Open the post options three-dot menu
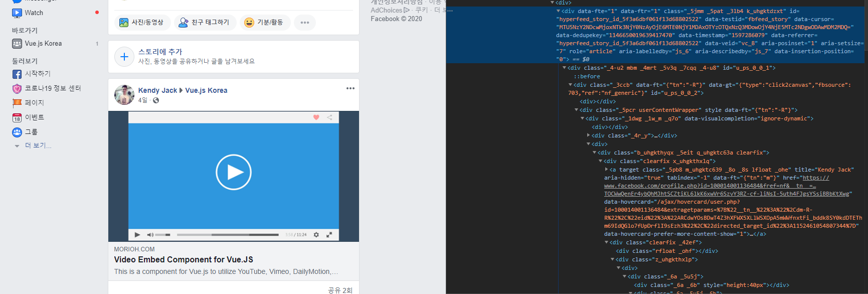The width and height of the screenshot is (868, 294). tap(351, 88)
